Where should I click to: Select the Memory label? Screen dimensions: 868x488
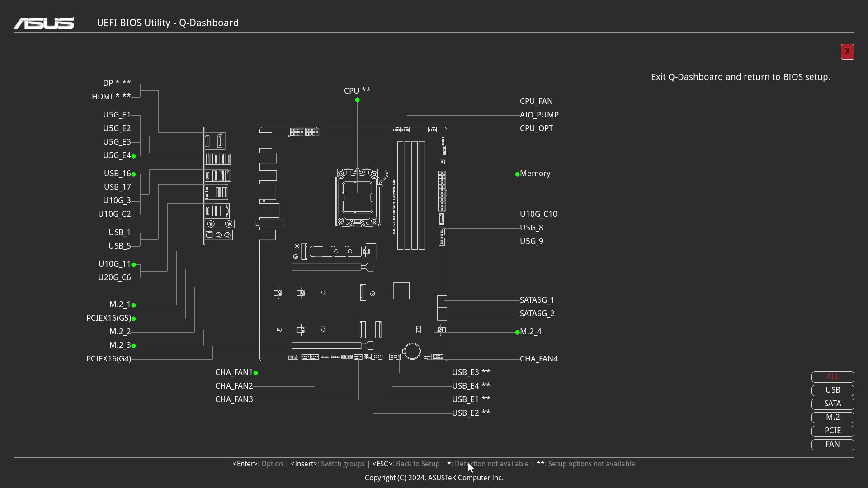(535, 174)
